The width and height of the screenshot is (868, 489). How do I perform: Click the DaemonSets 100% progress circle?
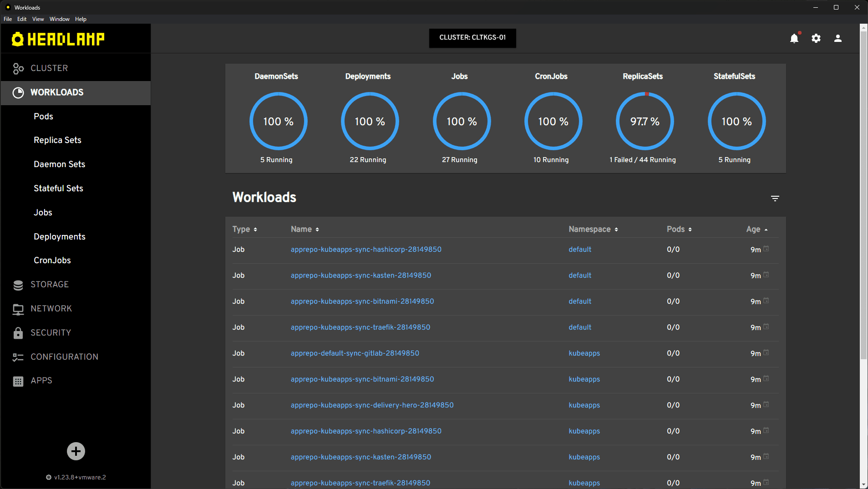[278, 121]
